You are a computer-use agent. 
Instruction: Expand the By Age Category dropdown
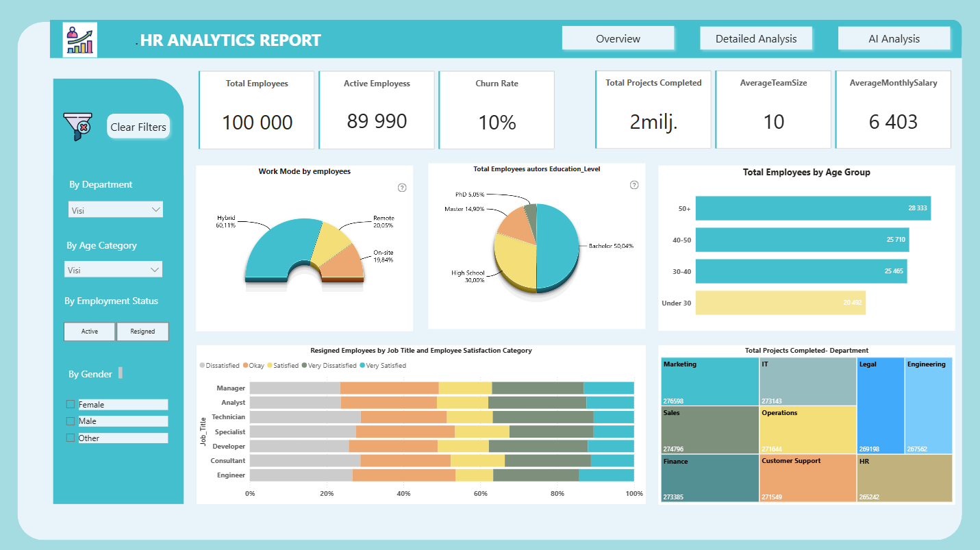[155, 270]
